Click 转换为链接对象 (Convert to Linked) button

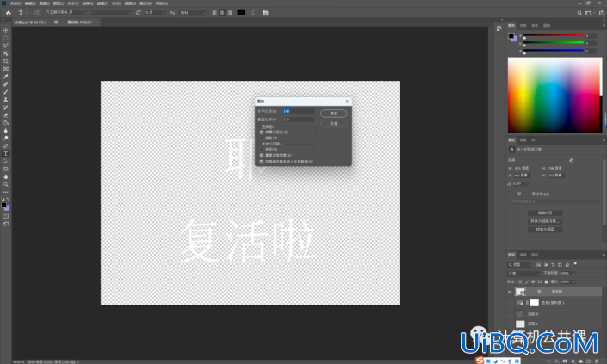545,221
